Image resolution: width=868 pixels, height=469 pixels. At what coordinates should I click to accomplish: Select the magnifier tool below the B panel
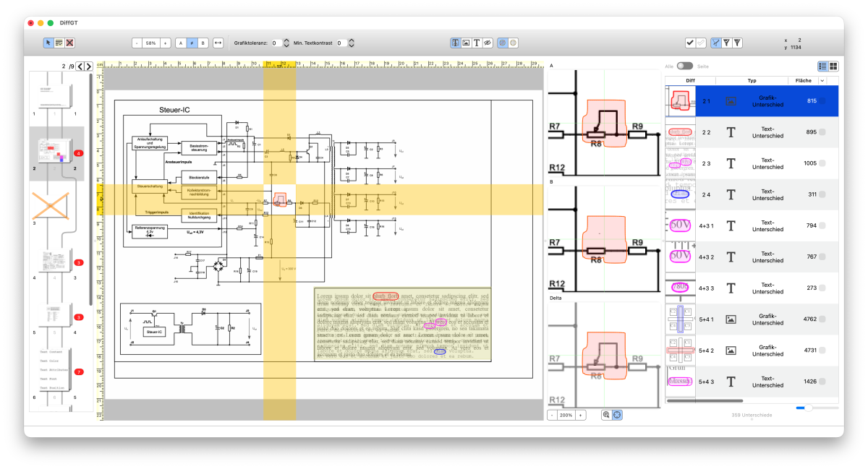tap(606, 415)
